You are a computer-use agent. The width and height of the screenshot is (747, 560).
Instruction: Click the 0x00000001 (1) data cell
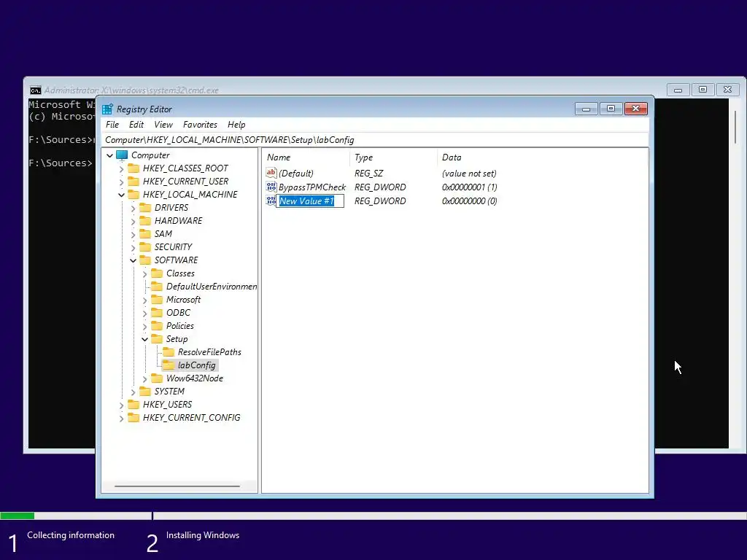(x=469, y=187)
